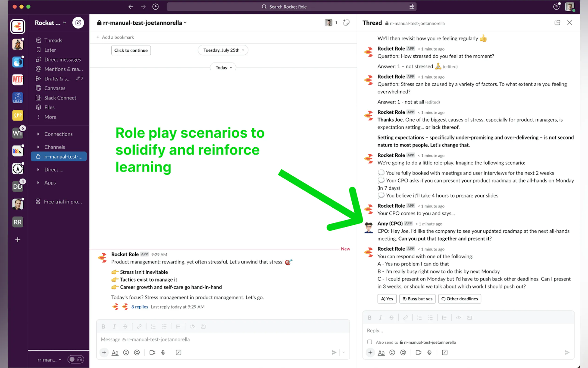This screenshot has height=368, width=588.
Task: Click the help question mark icon
Action: [556, 7]
